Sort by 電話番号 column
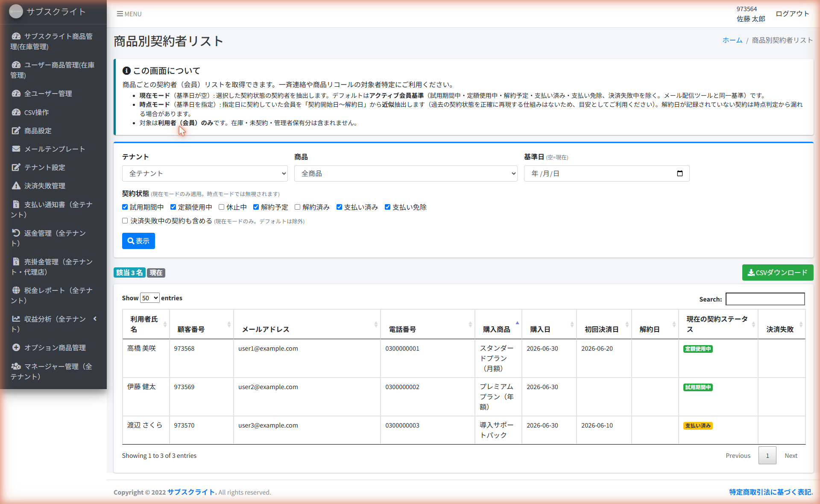This screenshot has height=504, width=820. (428, 324)
